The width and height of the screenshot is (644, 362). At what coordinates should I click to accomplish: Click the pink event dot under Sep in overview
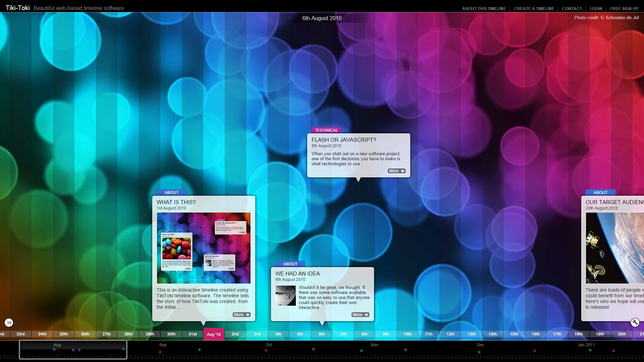(160, 352)
